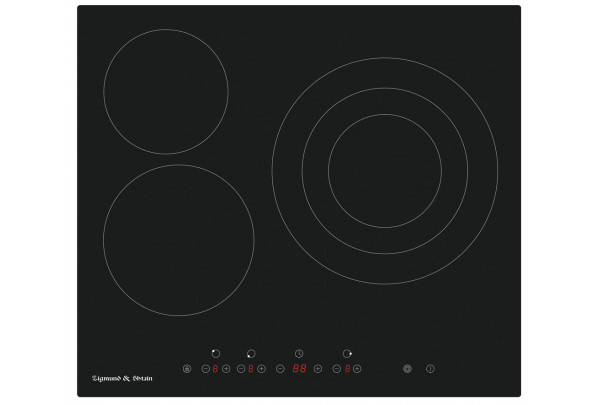Select the bottom-left burner indicator icon
600x405 pixels.
251,353
